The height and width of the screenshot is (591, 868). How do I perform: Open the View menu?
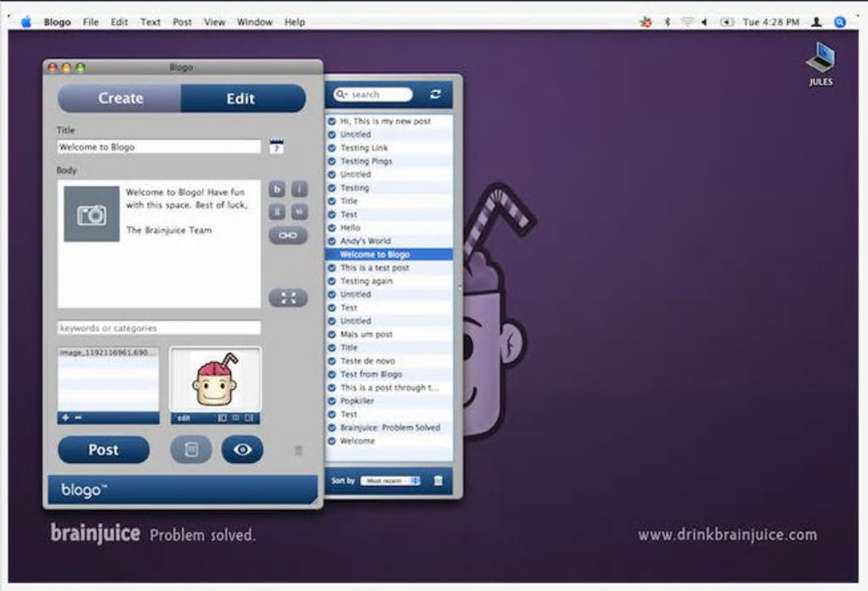(214, 22)
